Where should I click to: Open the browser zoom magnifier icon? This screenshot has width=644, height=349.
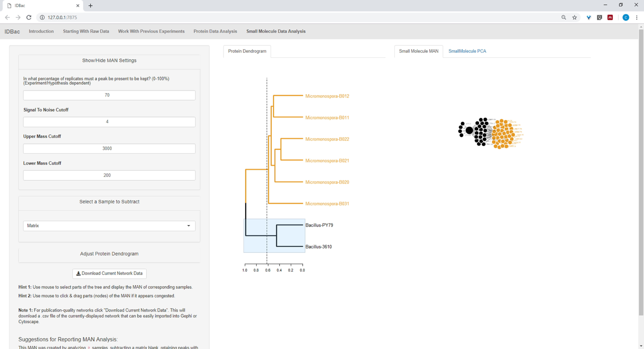coord(564,17)
